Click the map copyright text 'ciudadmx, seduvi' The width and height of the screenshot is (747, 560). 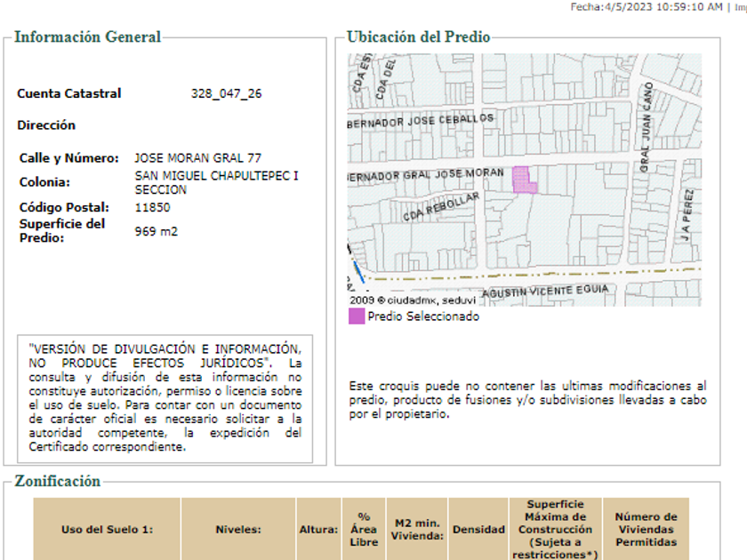pyautogui.click(x=420, y=300)
